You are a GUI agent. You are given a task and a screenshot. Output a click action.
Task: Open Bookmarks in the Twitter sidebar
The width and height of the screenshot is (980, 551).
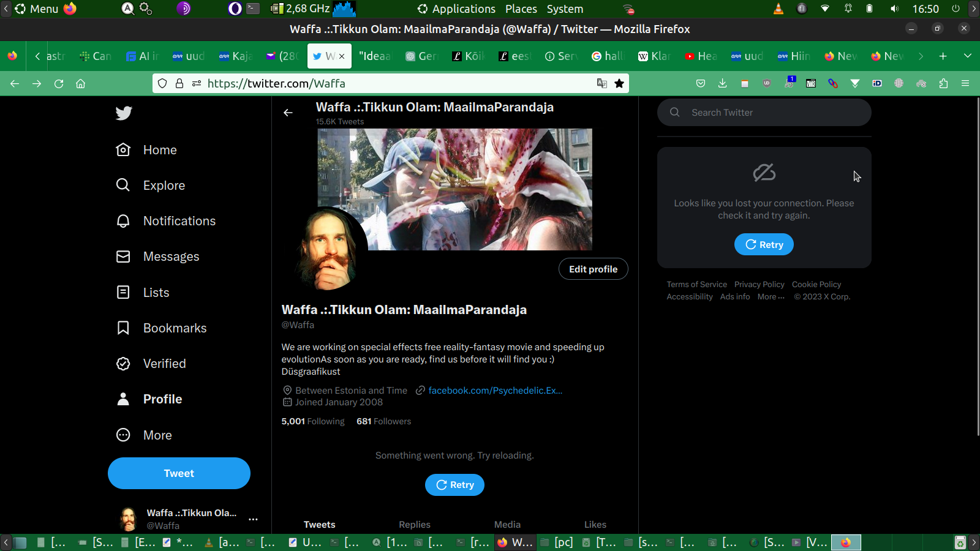click(x=162, y=328)
